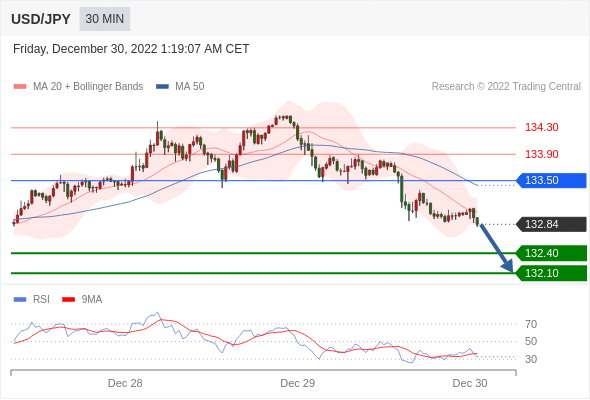Click the 9MA red legend swatch

[x=68, y=300]
